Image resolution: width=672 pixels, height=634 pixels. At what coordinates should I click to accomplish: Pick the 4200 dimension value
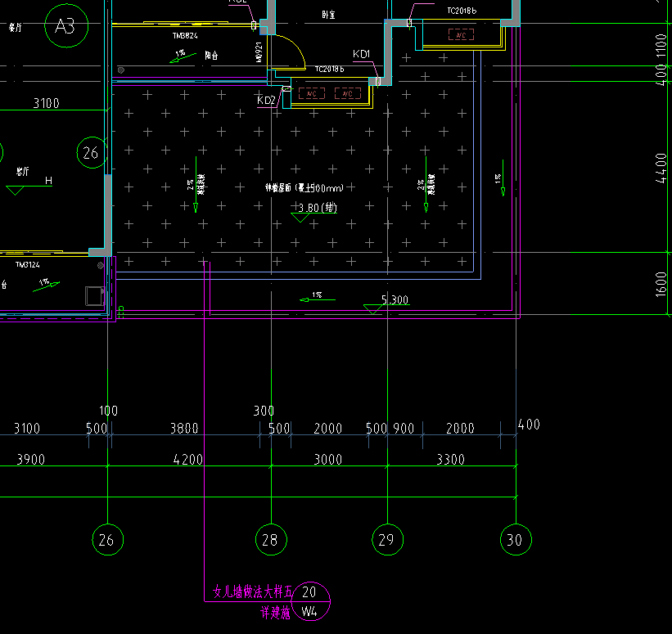(x=187, y=459)
